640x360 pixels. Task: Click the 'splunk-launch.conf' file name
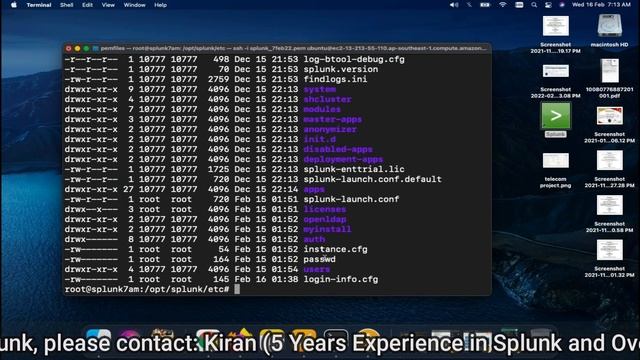[x=351, y=199]
